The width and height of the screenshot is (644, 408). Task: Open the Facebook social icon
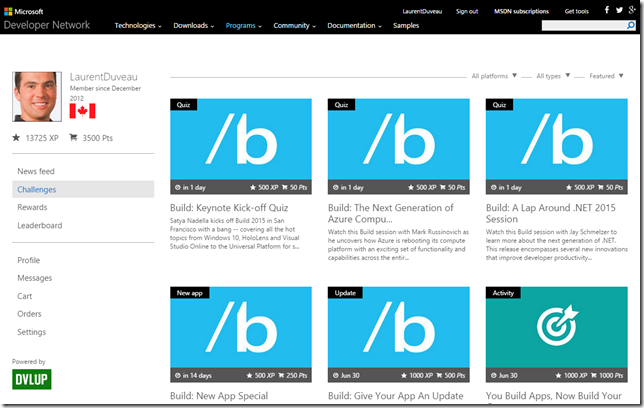click(607, 10)
